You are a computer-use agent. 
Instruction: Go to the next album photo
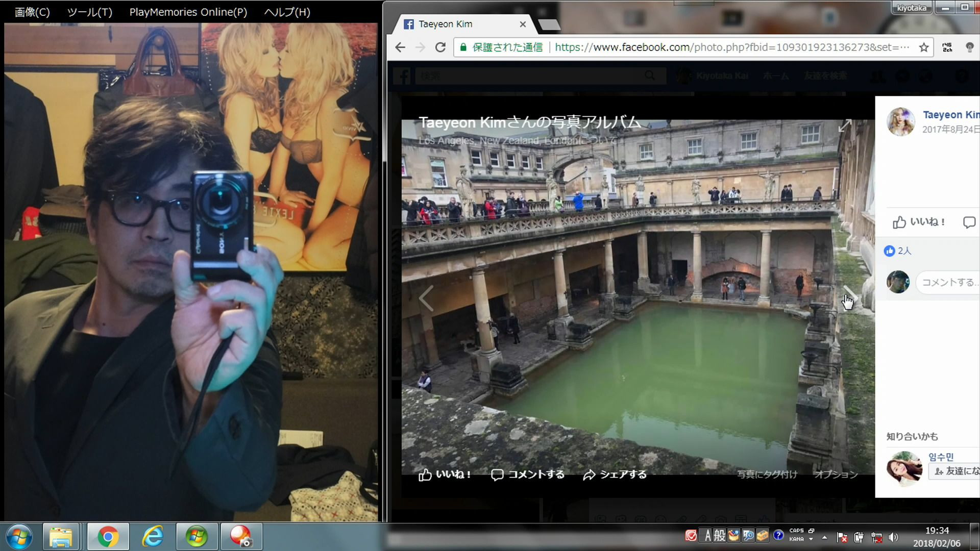(850, 298)
